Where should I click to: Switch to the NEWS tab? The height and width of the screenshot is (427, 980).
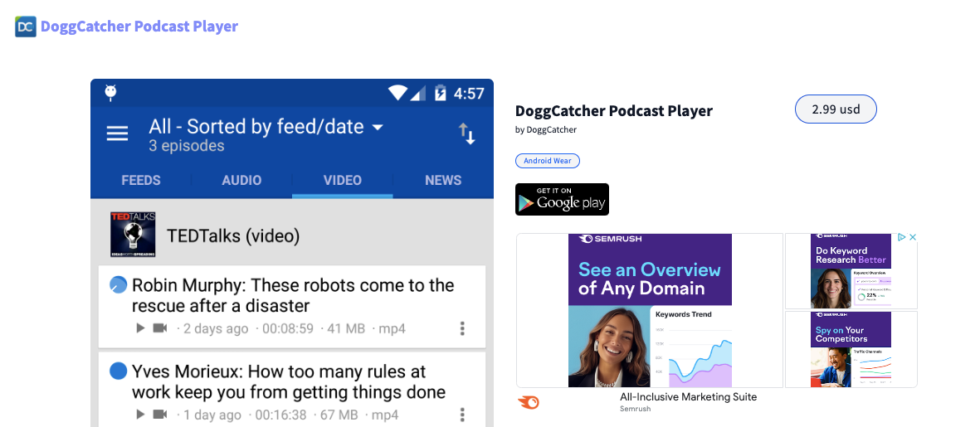pos(443,181)
